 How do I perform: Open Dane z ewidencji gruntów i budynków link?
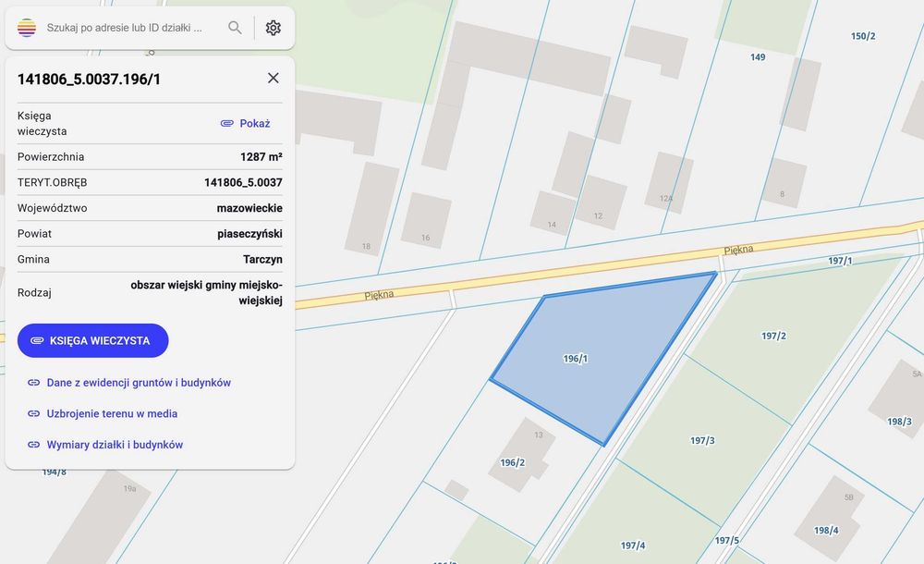point(139,382)
